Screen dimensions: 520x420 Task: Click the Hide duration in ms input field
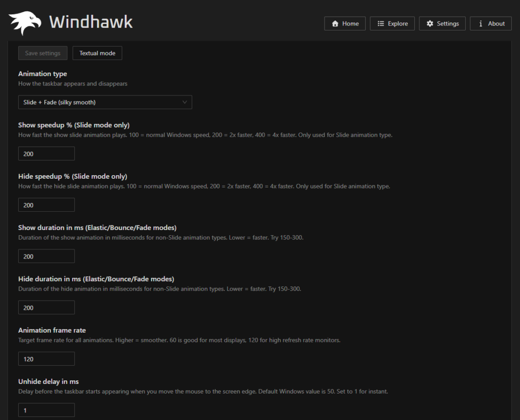[46, 308]
